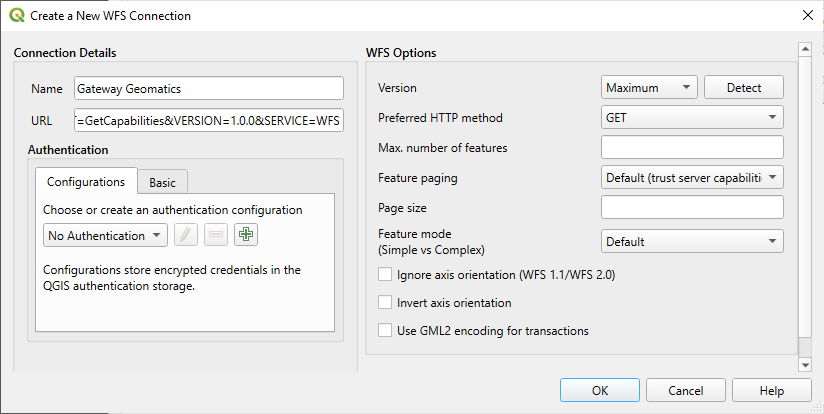Open the Feature paging dropdown
824x414 pixels.
[x=692, y=178]
